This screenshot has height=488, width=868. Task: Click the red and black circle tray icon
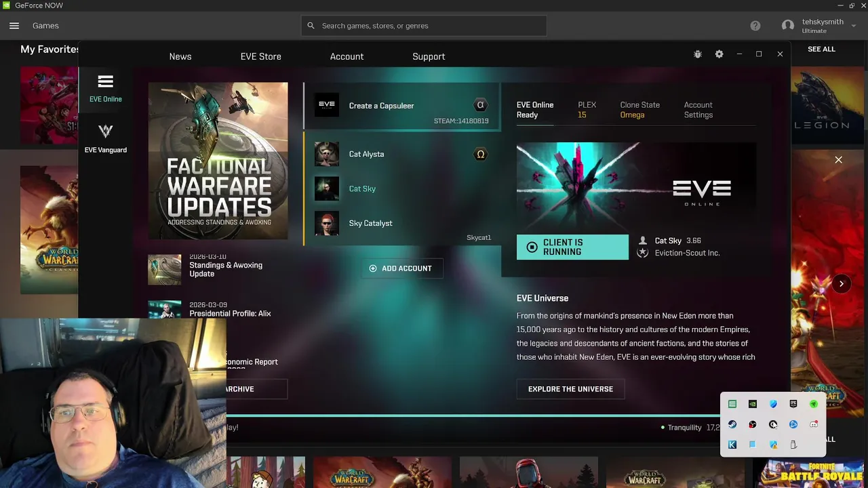753,424
